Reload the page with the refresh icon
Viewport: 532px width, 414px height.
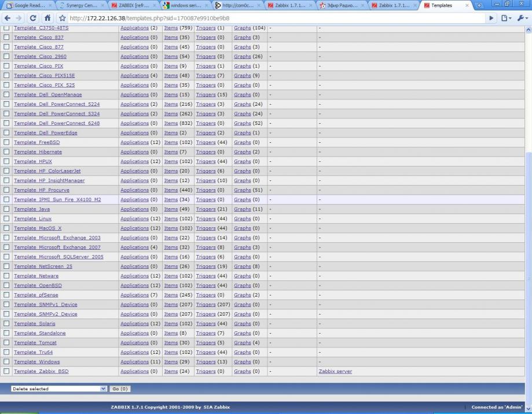point(33,18)
